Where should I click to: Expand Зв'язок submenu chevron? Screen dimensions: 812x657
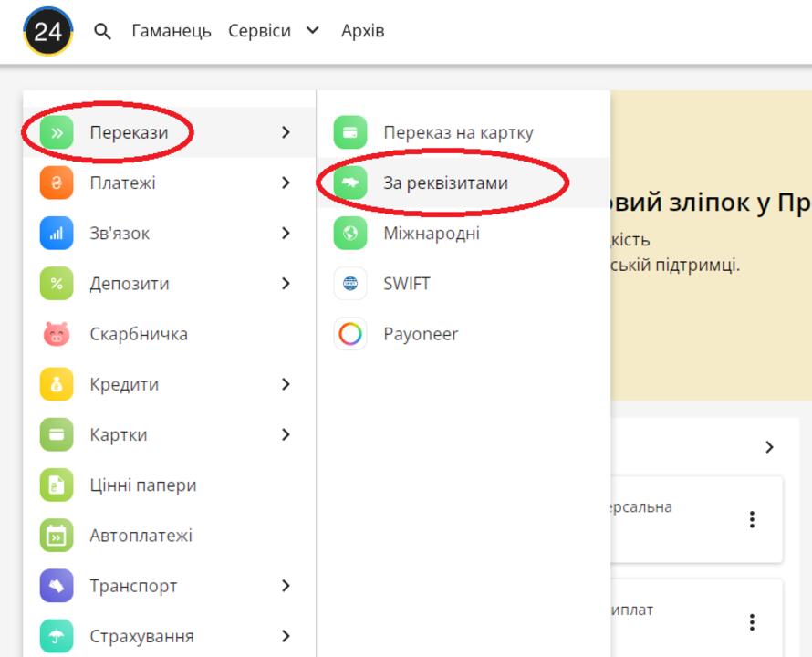pos(286,234)
